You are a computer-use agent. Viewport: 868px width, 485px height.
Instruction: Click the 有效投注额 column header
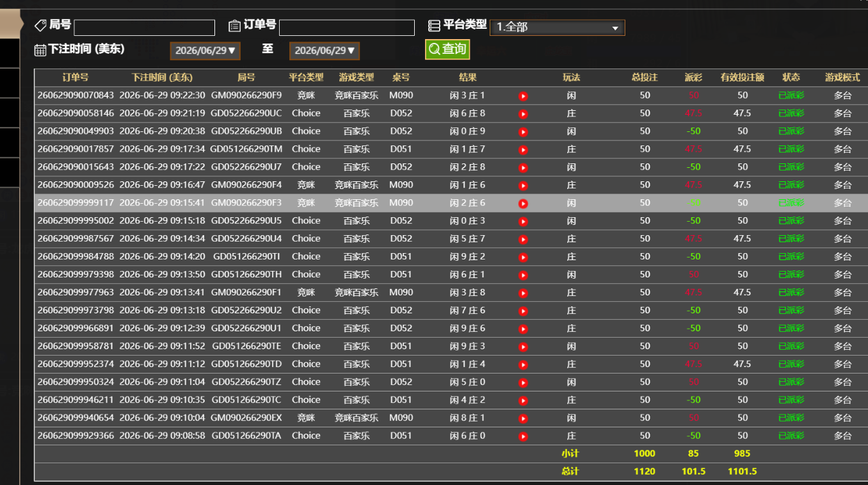pyautogui.click(x=743, y=78)
